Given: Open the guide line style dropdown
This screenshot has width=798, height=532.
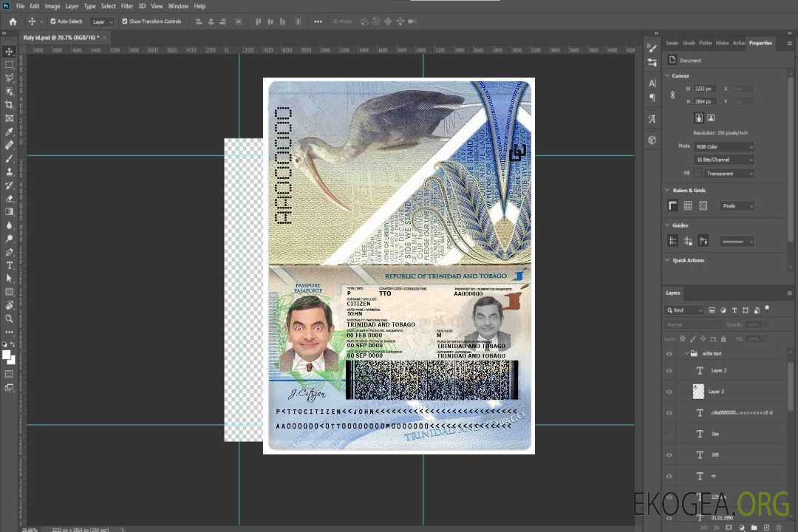Looking at the screenshot, I should [x=737, y=242].
